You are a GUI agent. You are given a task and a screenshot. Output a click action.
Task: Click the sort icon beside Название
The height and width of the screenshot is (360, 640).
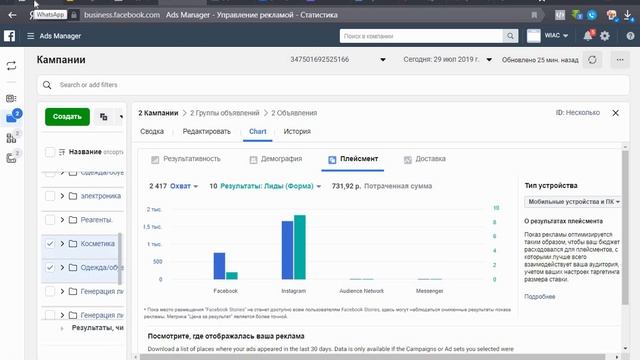62,152
